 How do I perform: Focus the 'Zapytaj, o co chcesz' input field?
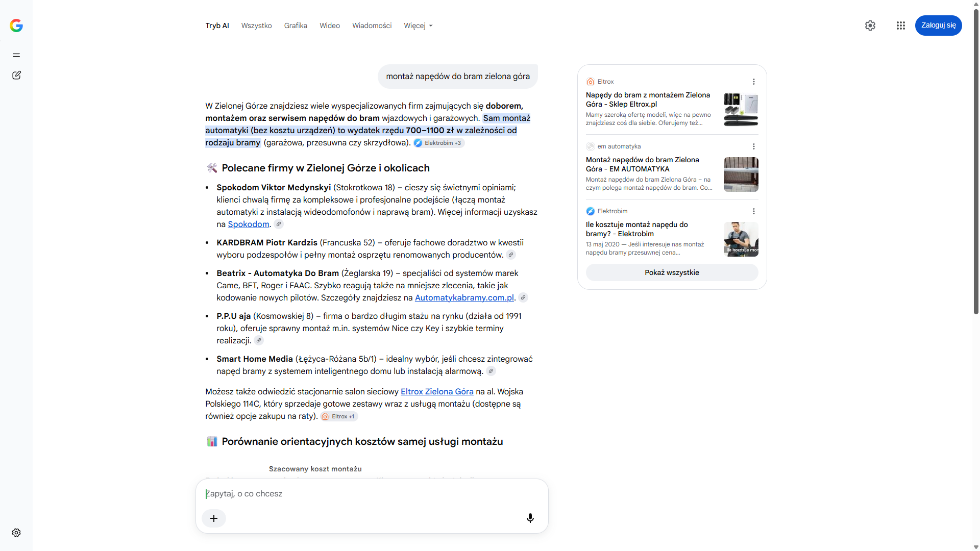click(x=372, y=494)
